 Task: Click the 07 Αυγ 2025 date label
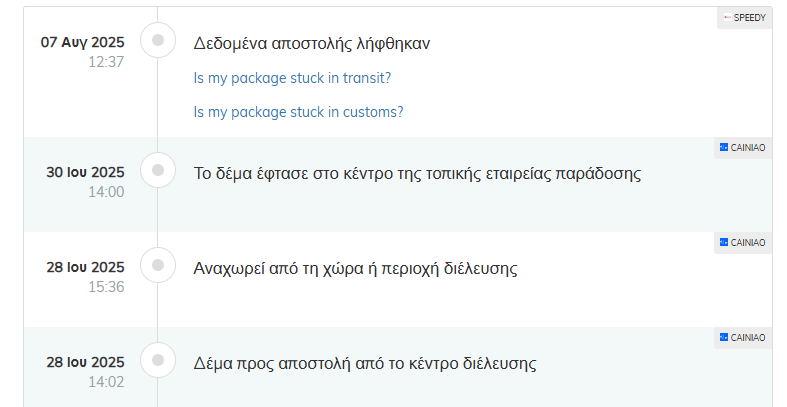pos(82,42)
